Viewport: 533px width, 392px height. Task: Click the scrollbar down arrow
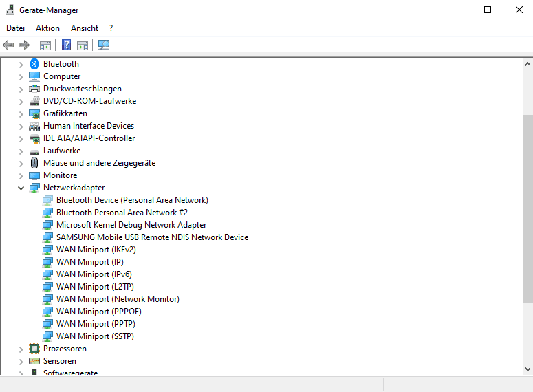tap(527, 369)
